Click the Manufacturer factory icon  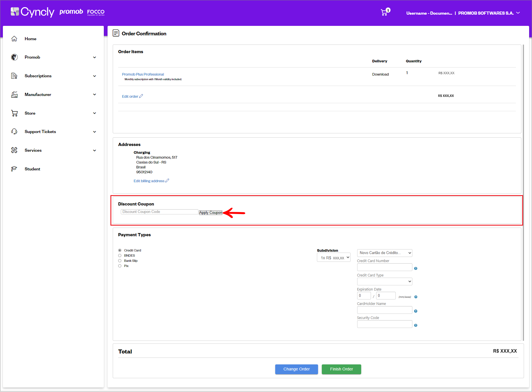pos(14,95)
